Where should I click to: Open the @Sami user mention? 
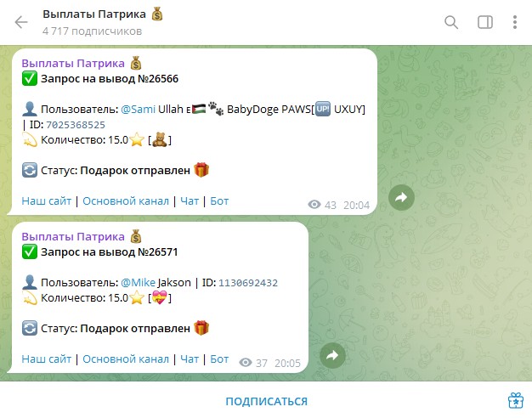click(x=138, y=110)
